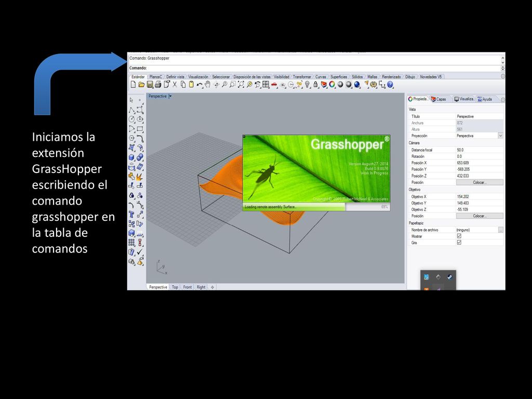Click the New file icon
The image size is (532, 399).
tap(134, 85)
